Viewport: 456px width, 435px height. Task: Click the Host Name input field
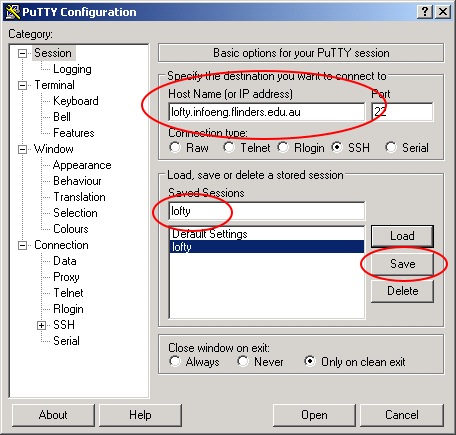(267, 112)
